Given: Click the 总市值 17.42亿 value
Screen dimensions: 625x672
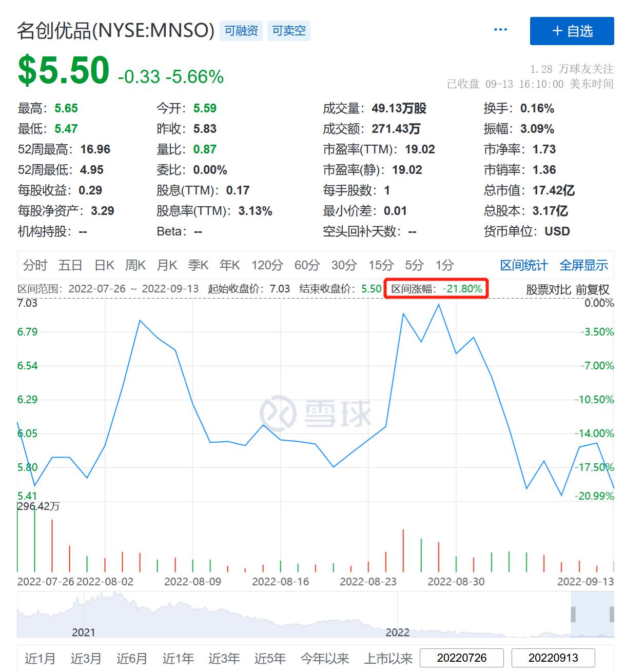Looking at the screenshot, I should 553,190.
